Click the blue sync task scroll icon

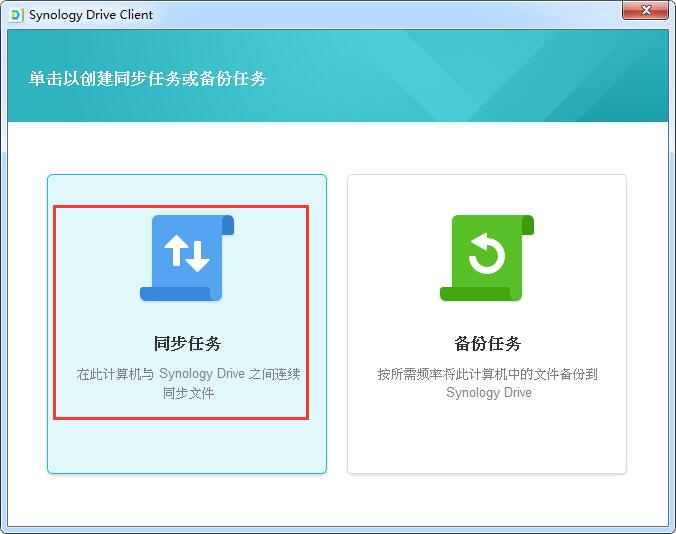[x=187, y=258]
